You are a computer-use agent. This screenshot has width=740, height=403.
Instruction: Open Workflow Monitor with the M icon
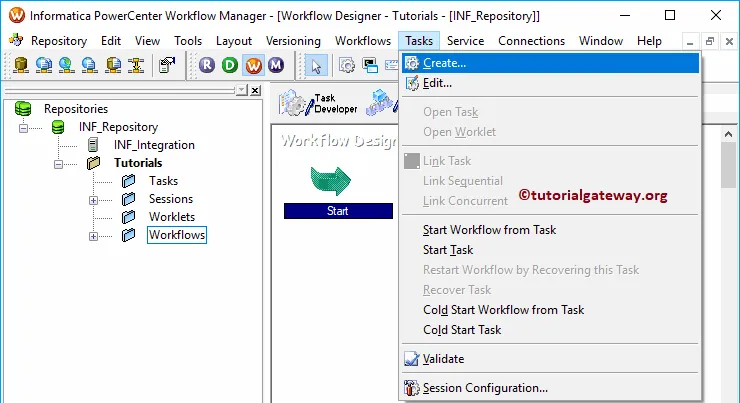pos(276,65)
